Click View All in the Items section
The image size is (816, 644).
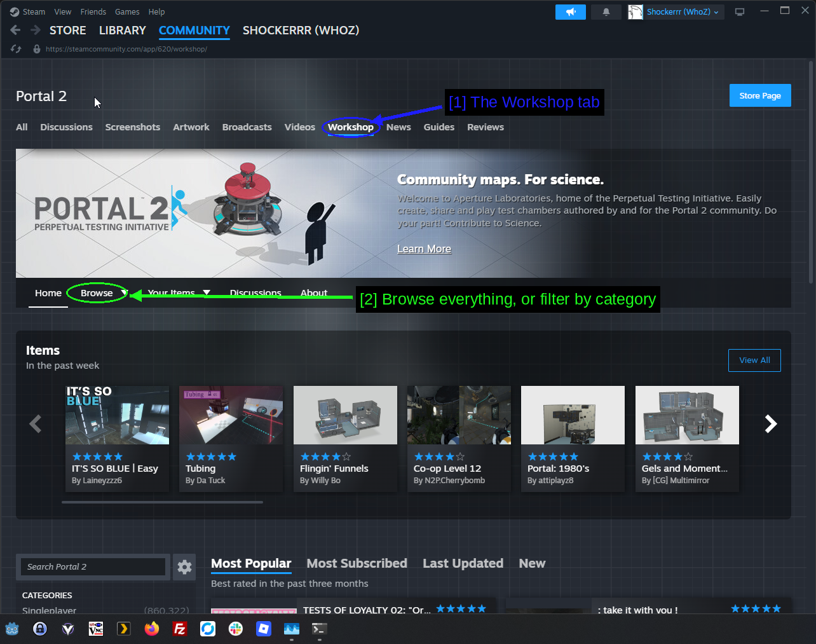tap(754, 360)
